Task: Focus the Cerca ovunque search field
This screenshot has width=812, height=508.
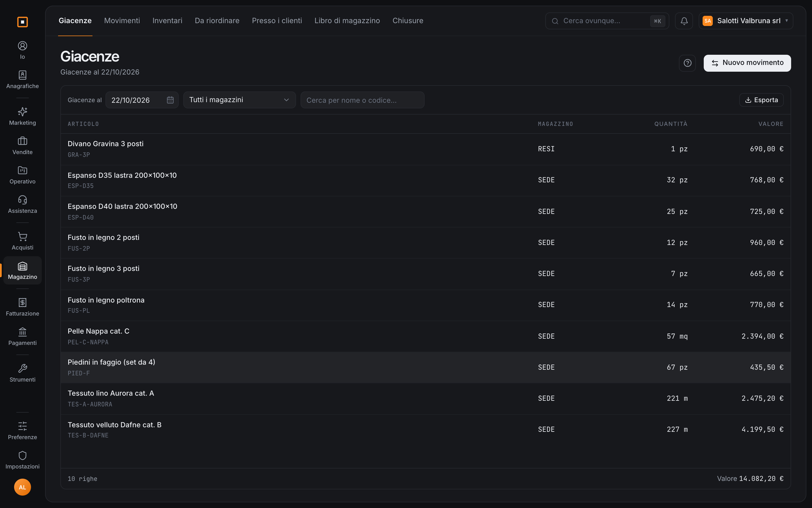Action: click(x=607, y=21)
